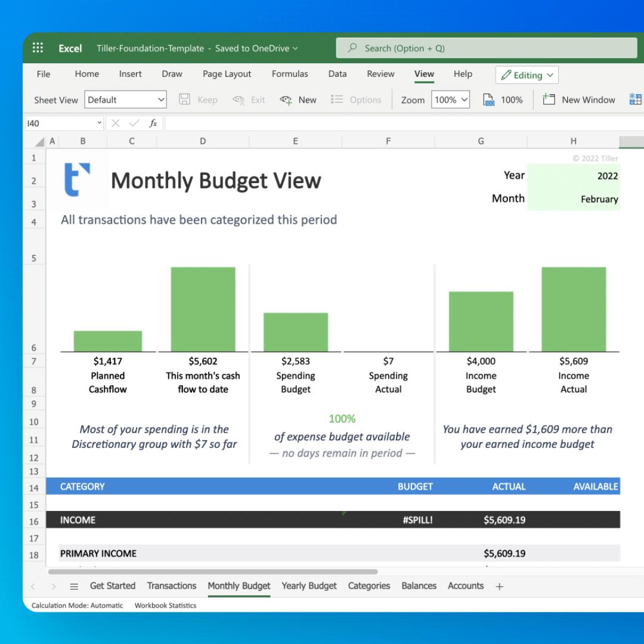Create a New sheet view
The image size is (644, 644).
point(298,100)
